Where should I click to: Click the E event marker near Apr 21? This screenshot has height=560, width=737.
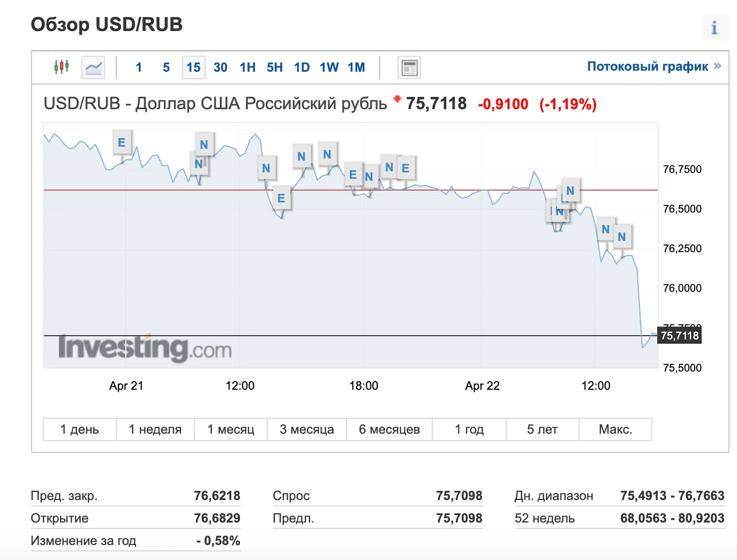122,142
